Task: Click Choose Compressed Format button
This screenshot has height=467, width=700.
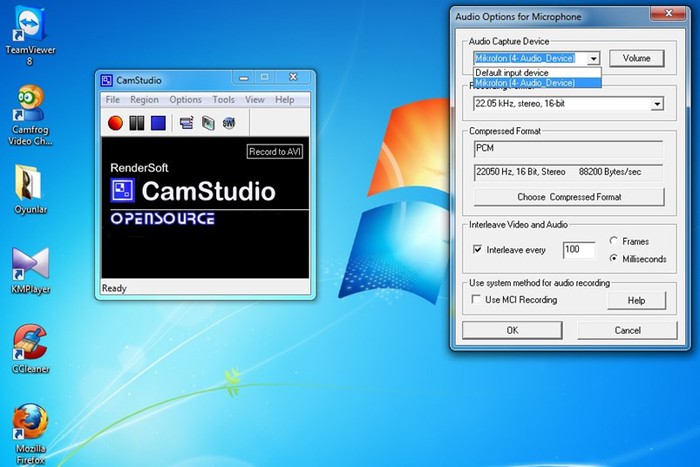Action: [569, 197]
